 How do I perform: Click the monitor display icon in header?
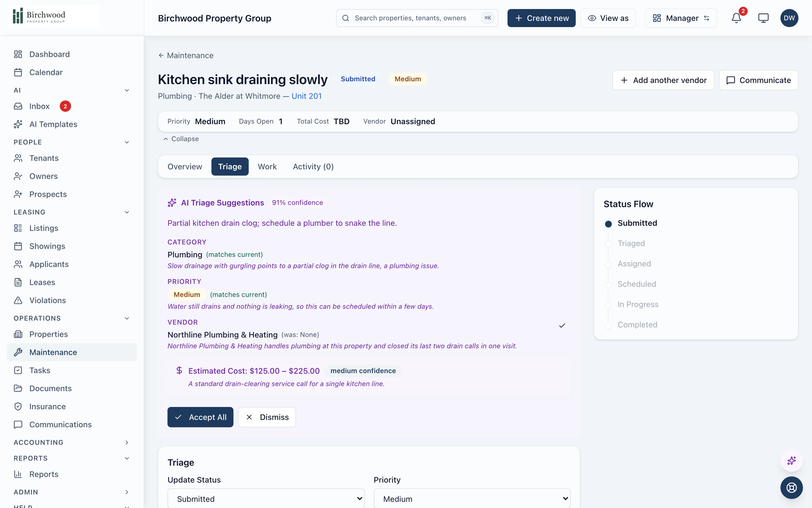(x=763, y=18)
